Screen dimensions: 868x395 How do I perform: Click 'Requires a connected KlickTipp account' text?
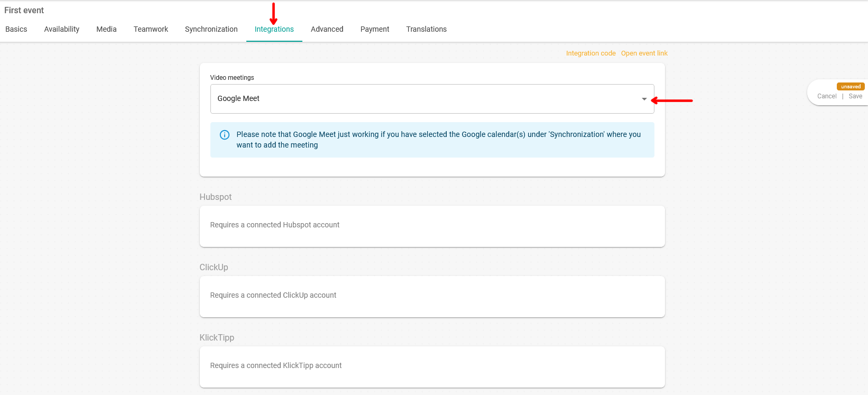pos(276,365)
